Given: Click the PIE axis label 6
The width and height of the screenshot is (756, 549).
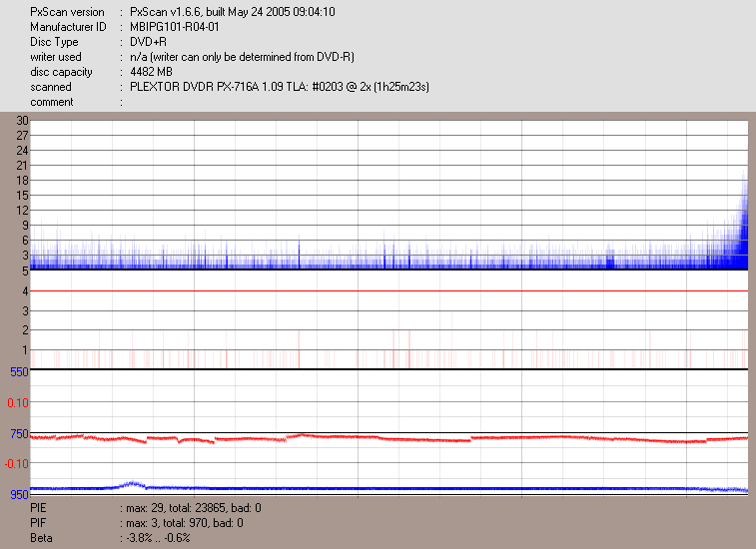Looking at the screenshot, I should pos(26,240).
